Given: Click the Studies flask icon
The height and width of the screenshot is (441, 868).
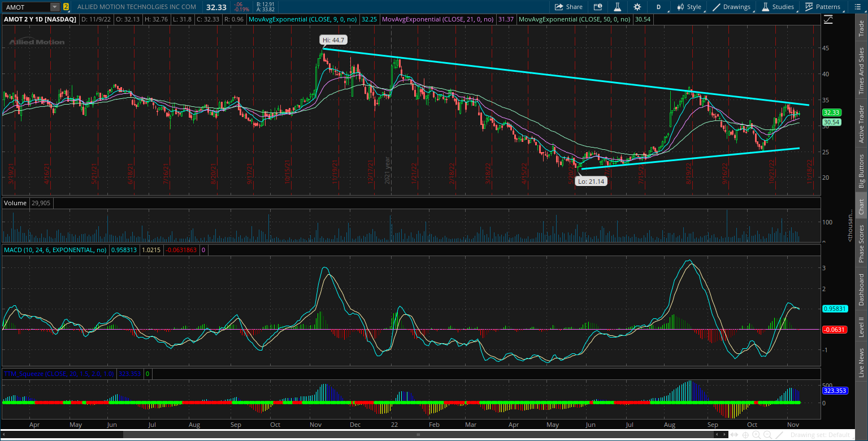Looking at the screenshot, I should pos(766,7).
